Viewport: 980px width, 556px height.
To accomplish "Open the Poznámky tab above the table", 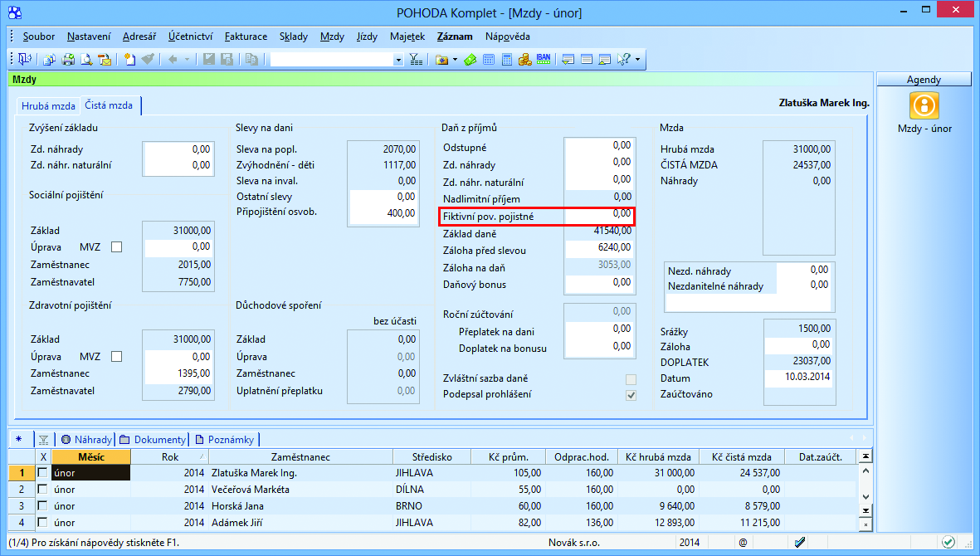I will tap(225, 440).
